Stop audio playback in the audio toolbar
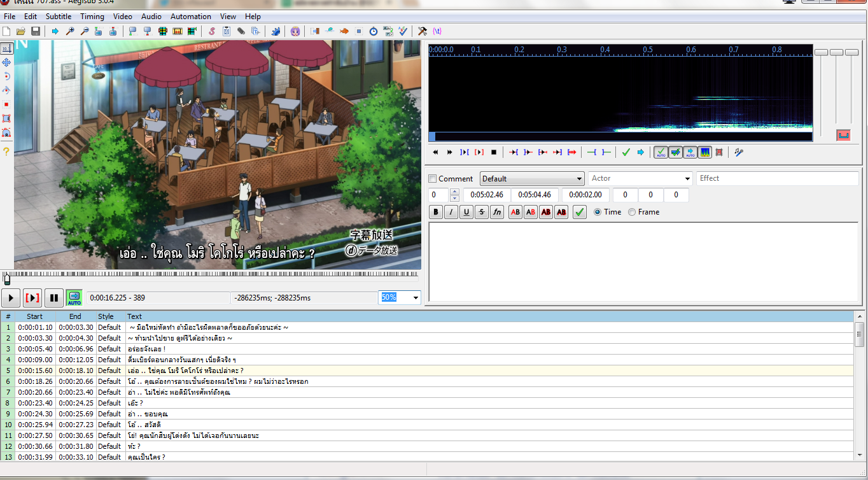 click(x=493, y=152)
